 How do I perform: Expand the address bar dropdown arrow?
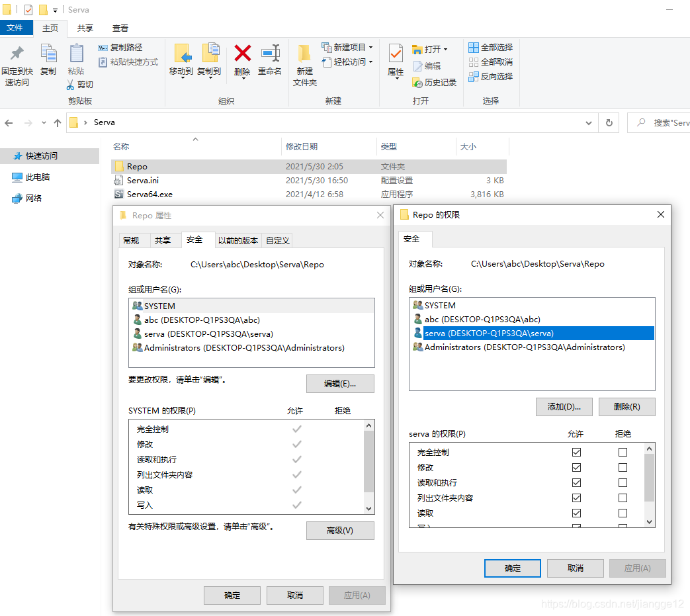pos(588,122)
